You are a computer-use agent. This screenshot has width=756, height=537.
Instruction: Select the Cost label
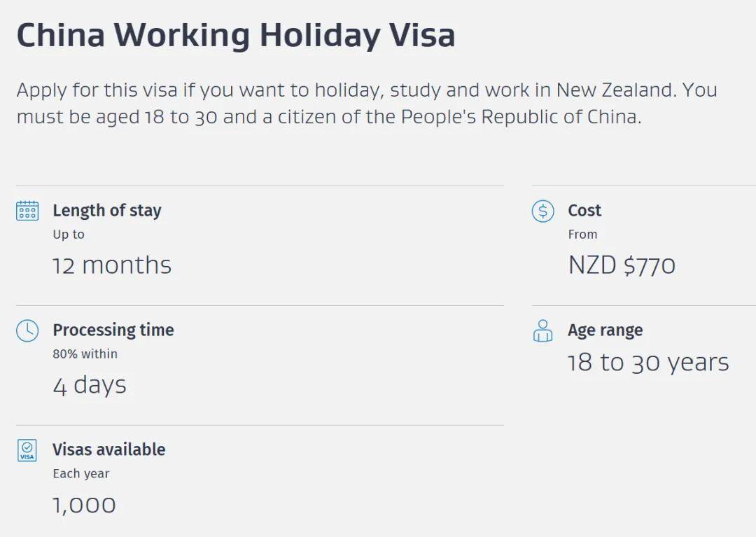tap(584, 211)
